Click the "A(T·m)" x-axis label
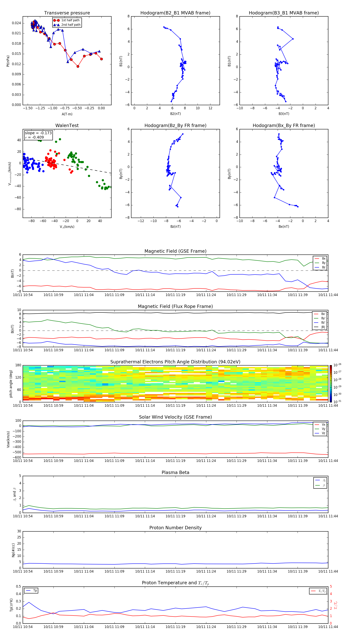Viewport: 351px width, 644px height. 67,114
